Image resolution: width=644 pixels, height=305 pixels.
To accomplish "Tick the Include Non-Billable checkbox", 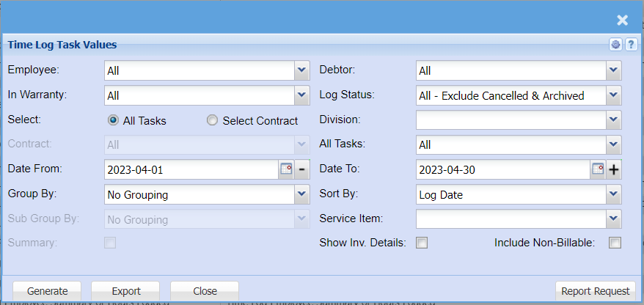I will click(x=615, y=243).
